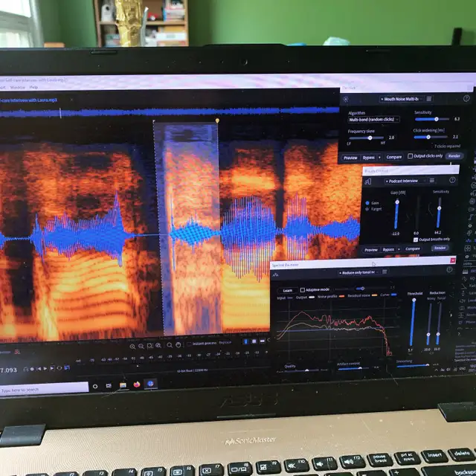476x476 pixels.
Task: Open File Explorer from the taskbar
Action: click(123, 385)
